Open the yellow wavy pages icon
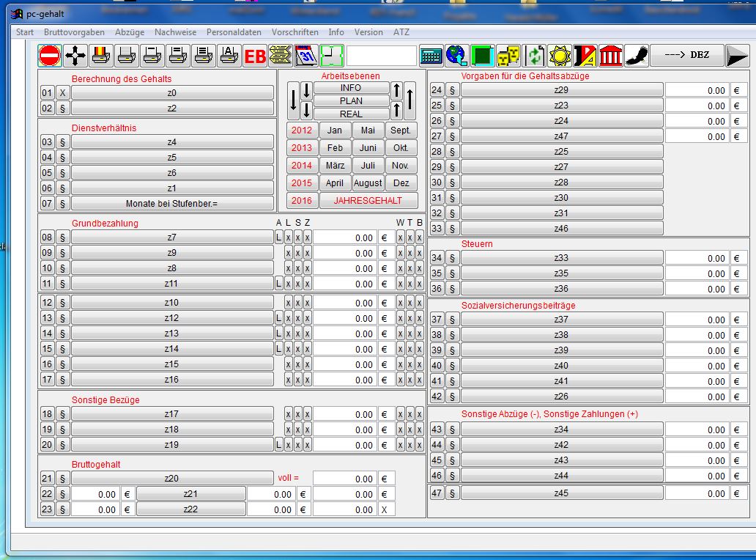The height and width of the screenshot is (560, 756). [x=280, y=56]
